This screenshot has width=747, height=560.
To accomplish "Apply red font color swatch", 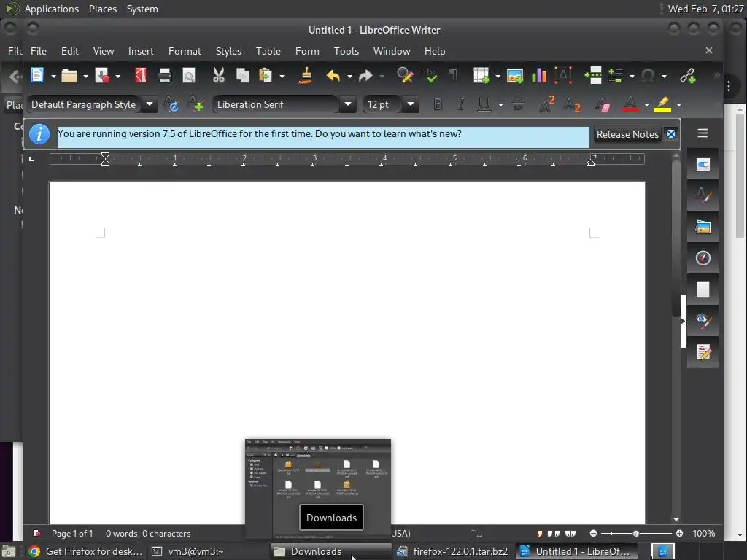I will [630, 104].
